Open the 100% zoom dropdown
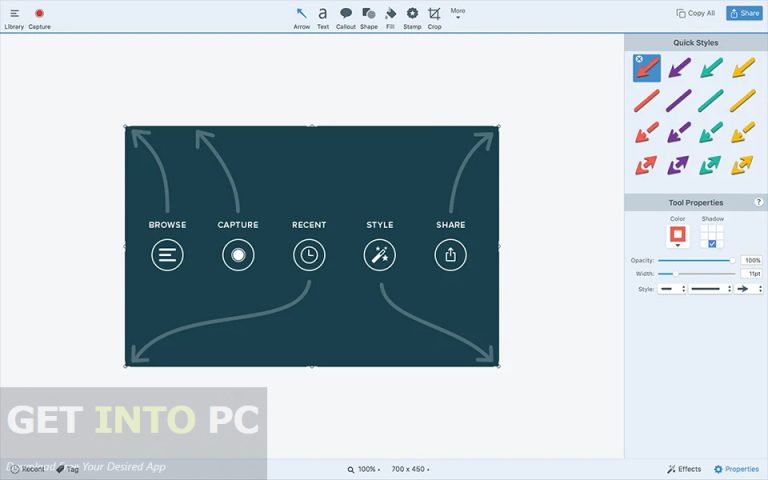 (x=364, y=469)
